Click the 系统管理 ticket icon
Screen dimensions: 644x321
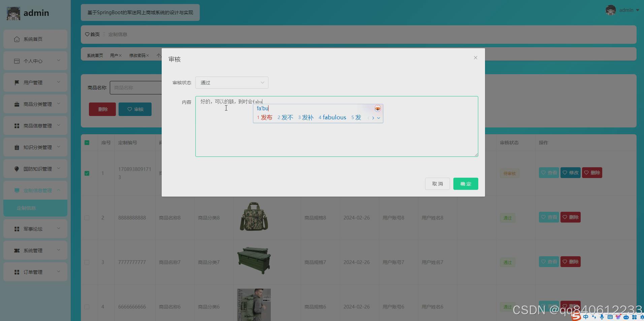17,251
